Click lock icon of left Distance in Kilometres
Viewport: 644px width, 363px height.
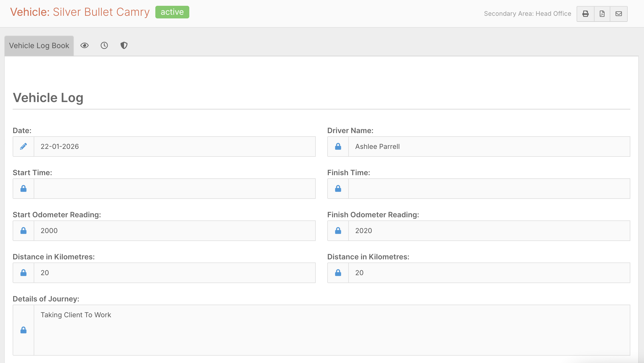point(23,273)
